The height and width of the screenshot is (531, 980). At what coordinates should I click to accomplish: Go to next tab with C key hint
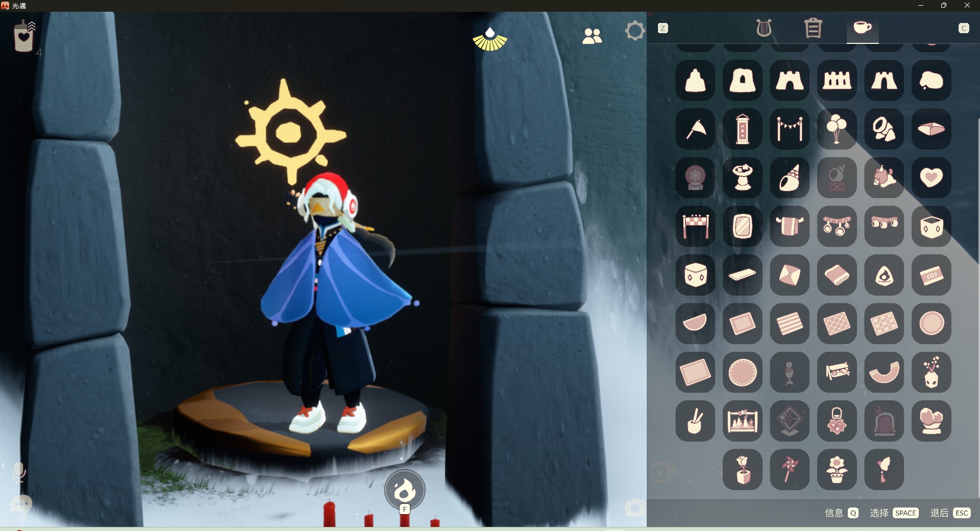pos(964,29)
